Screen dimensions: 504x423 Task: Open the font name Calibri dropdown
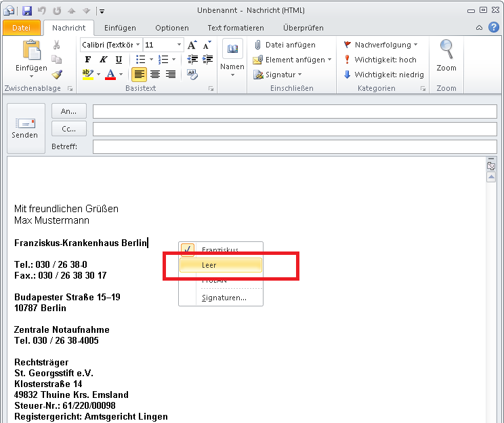(x=138, y=45)
